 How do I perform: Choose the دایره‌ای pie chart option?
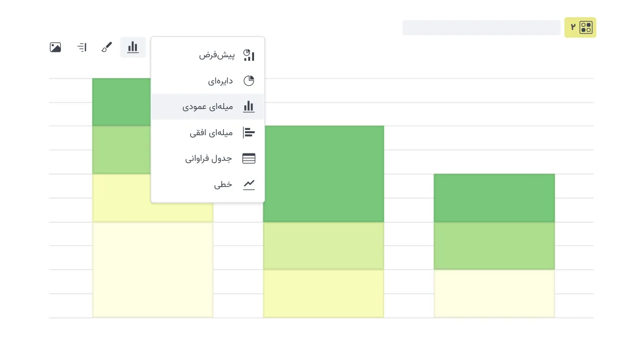pos(220,81)
